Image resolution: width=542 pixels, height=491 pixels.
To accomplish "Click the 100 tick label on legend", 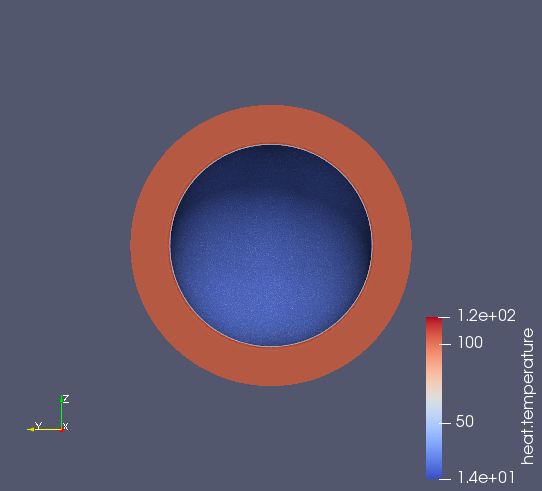I will 470,343.
